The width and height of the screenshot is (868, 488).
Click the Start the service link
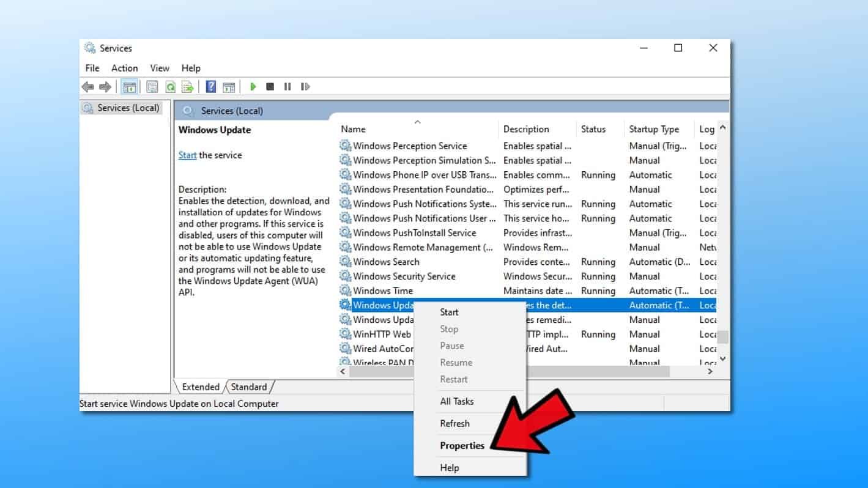(187, 155)
